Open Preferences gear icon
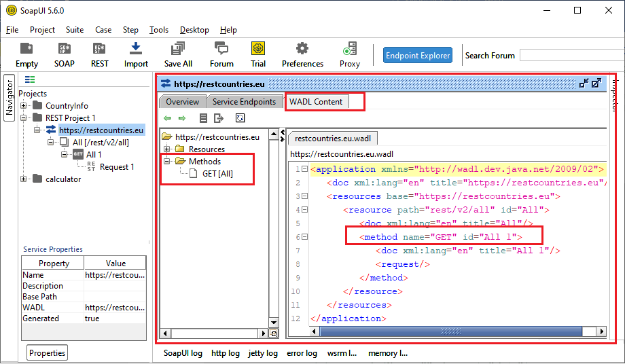625x364 pixels. (x=302, y=49)
